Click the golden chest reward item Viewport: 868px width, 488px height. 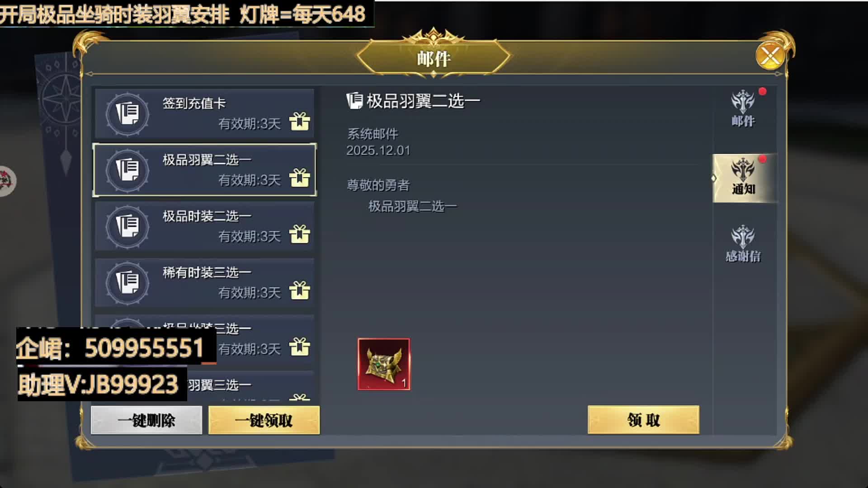click(384, 364)
